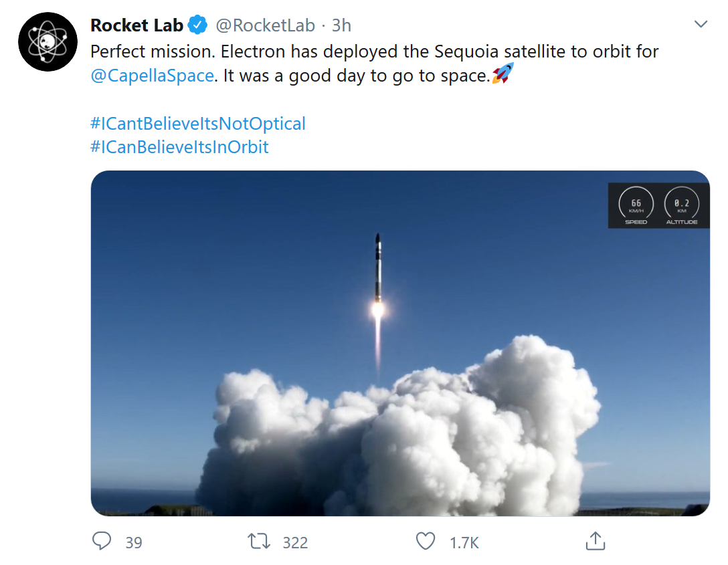Viewport: 728px width, 565px height.
Task: Open hashtag #ICanBelieveItsInOrbit
Action: [x=179, y=147]
